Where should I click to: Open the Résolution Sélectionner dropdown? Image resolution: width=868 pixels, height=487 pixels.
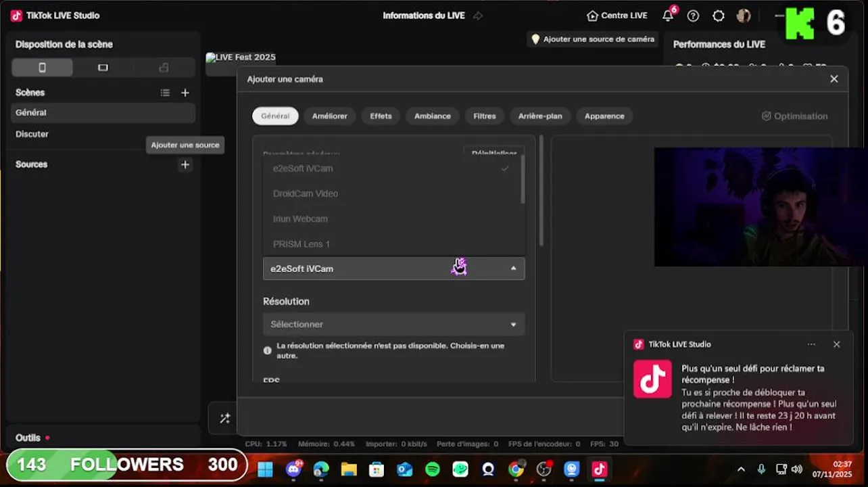(393, 325)
